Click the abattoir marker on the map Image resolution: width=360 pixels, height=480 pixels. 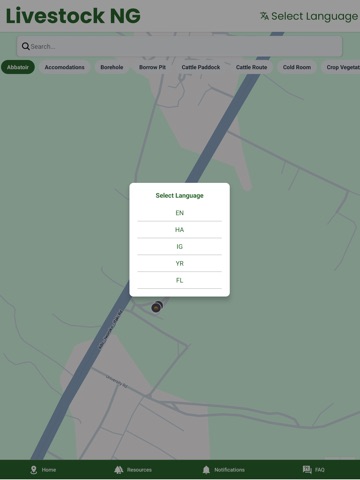tap(156, 307)
